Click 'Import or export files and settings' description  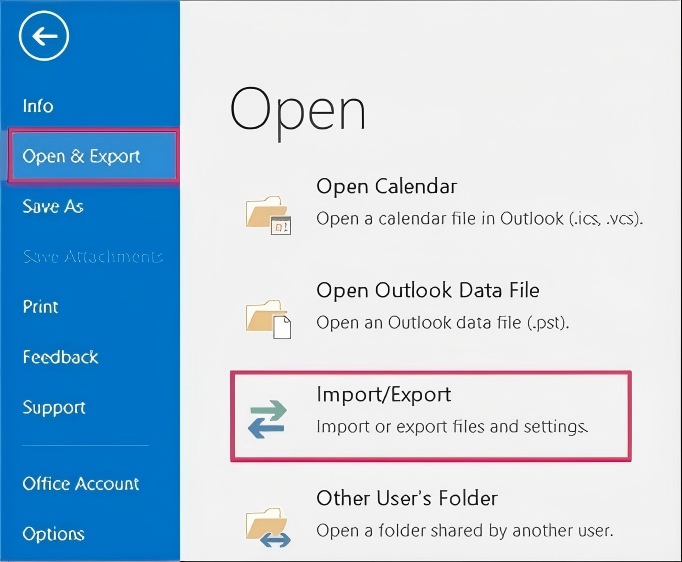(451, 427)
